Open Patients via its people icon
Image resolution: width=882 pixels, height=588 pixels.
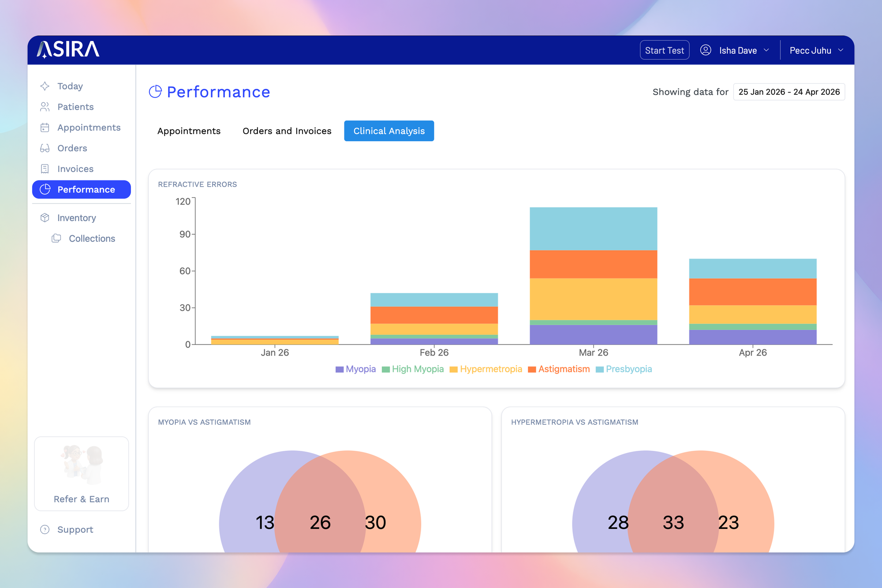(x=45, y=107)
